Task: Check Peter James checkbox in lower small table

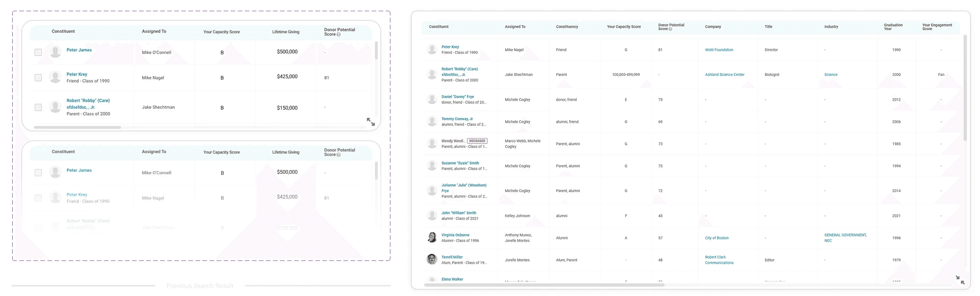Action: click(x=38, y=173)
